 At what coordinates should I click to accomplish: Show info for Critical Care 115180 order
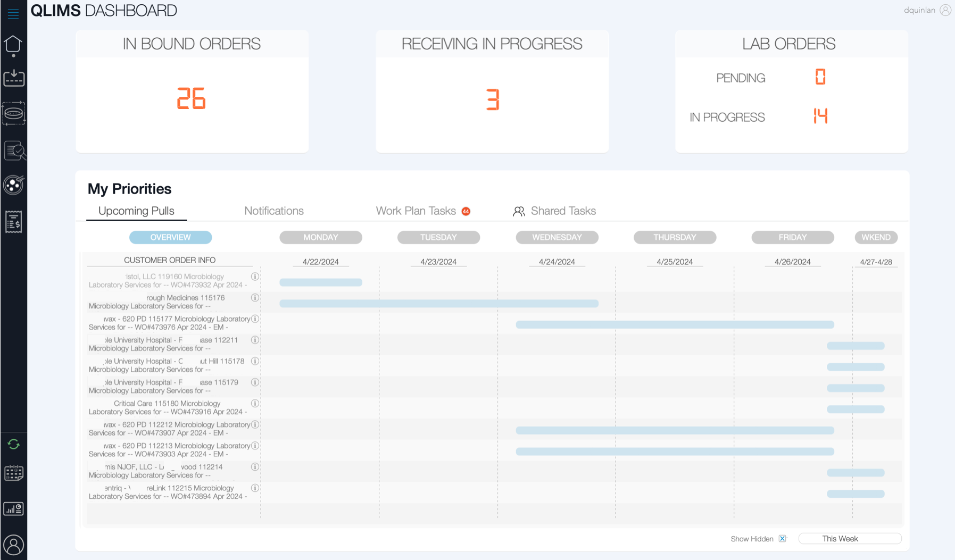[x=255, y=404]
